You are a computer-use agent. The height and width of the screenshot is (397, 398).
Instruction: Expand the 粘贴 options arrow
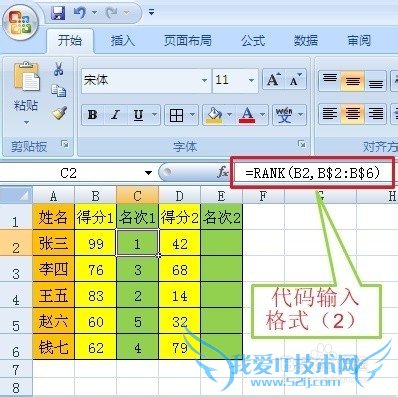click(x=26, y=122)
